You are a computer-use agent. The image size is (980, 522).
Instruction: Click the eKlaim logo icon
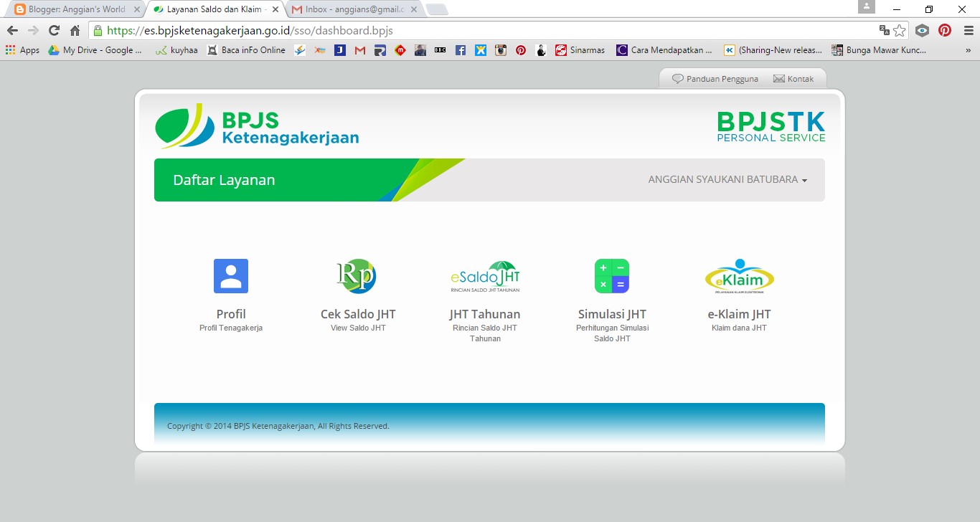(740, 277)
